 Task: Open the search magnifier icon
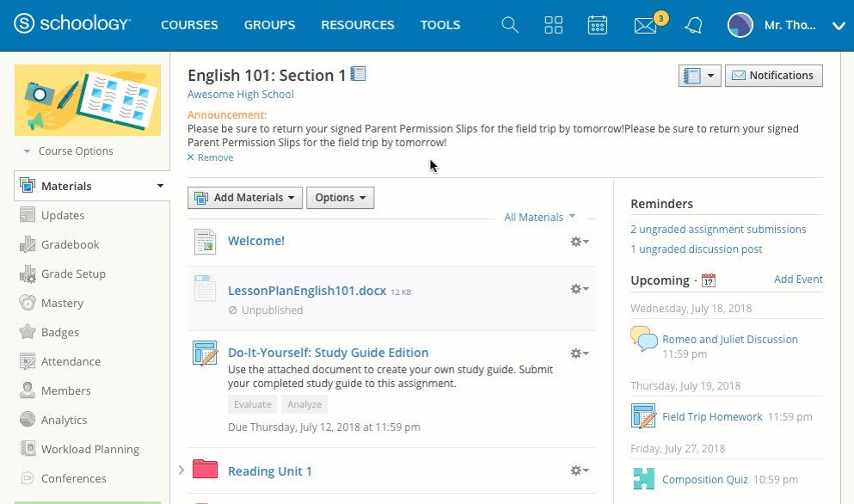(510, 25)
